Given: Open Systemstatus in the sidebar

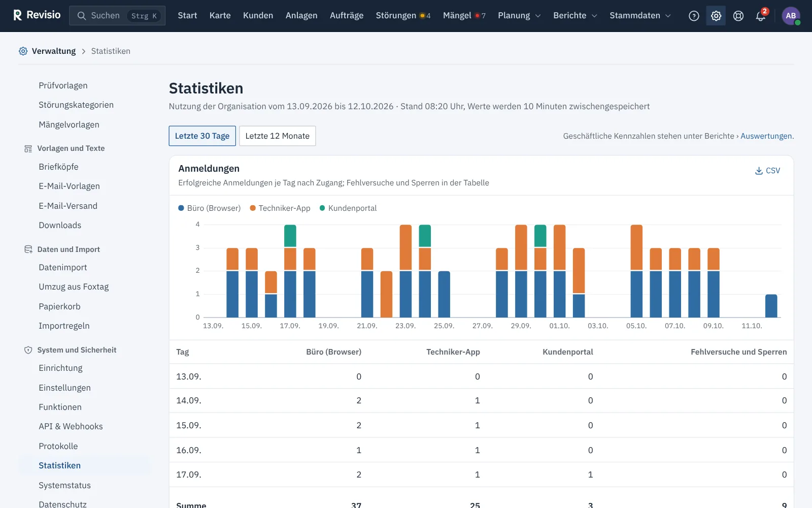Looking at the screenshot, I should [x=64, y=485].
